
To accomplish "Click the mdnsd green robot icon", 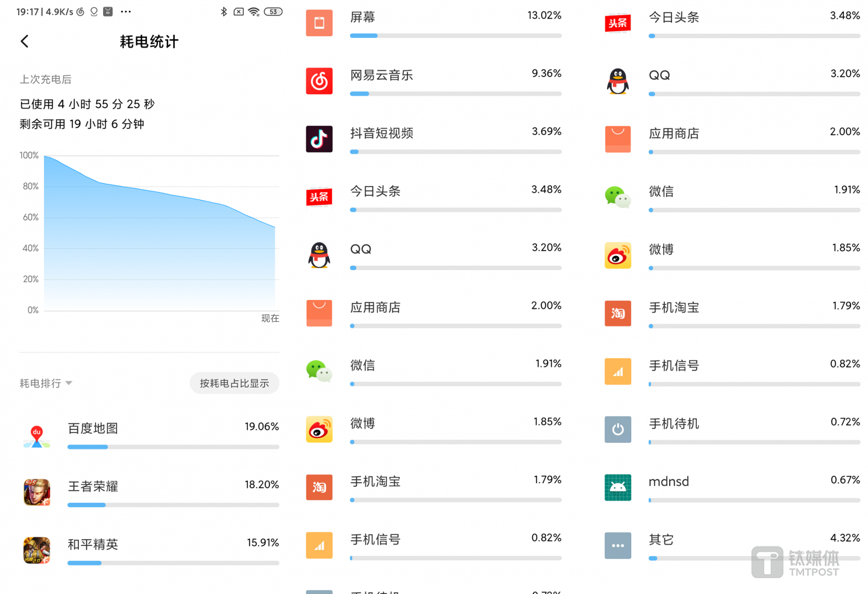I will [617, 487].
